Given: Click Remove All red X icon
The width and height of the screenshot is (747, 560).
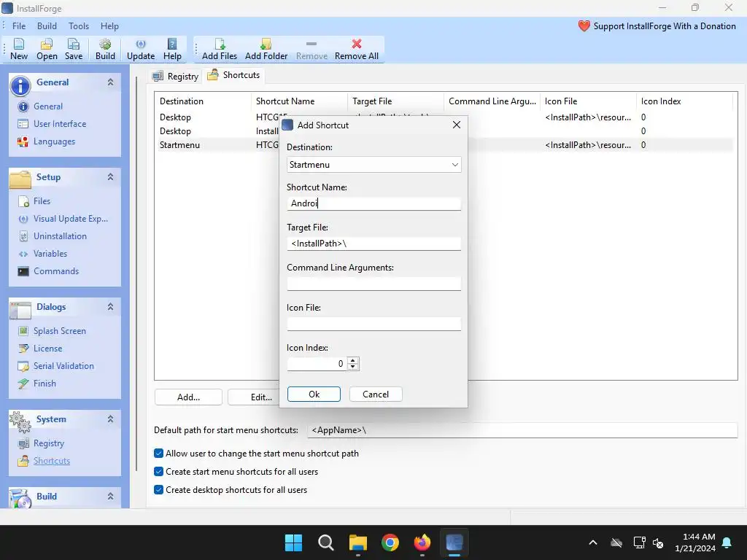Looking at the screenshot, I should (356, 44).
